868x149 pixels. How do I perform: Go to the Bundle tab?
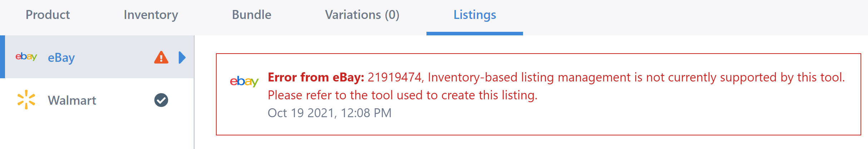point(252,15)
